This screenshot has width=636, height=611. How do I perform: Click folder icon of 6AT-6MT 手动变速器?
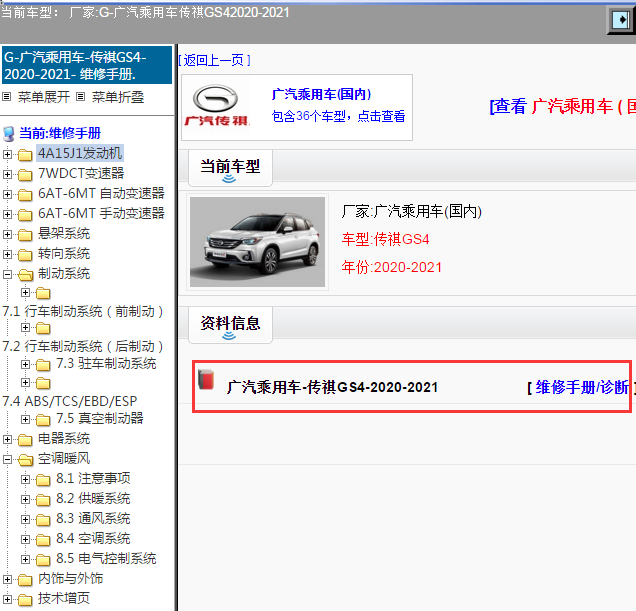click(25, 215)
